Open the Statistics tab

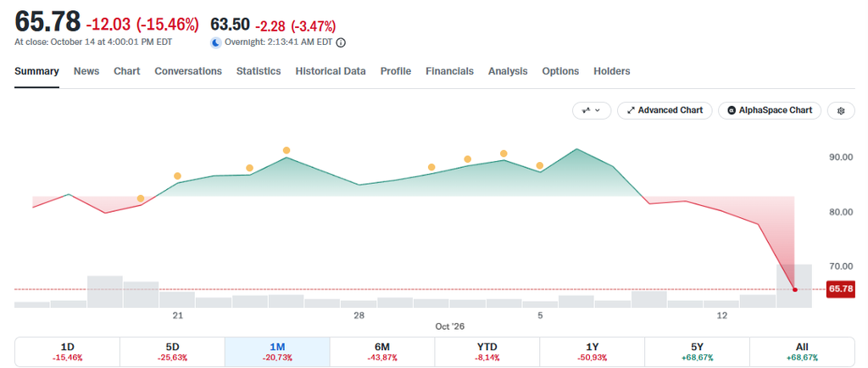[259, 71]
